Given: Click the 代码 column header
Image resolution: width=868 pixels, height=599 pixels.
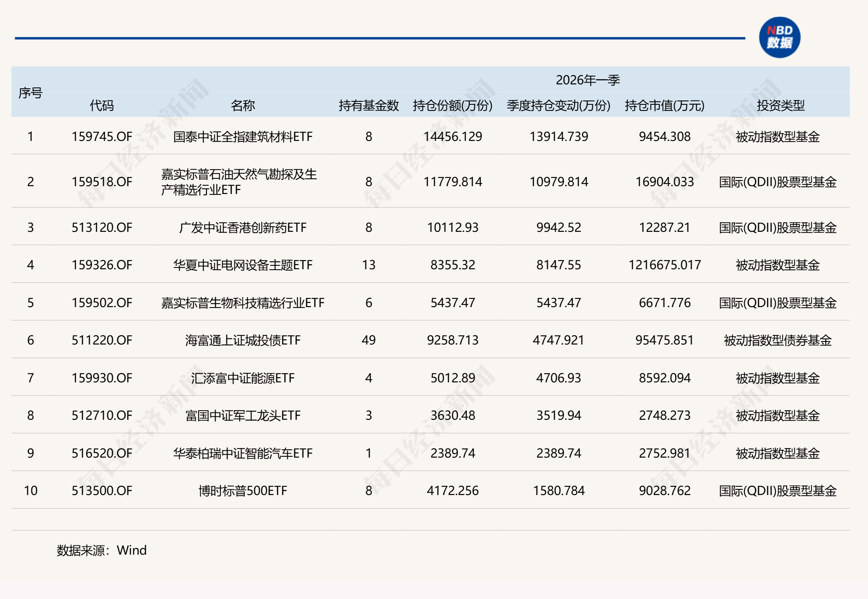Looking at the screenshot, I should click(102, 104).
